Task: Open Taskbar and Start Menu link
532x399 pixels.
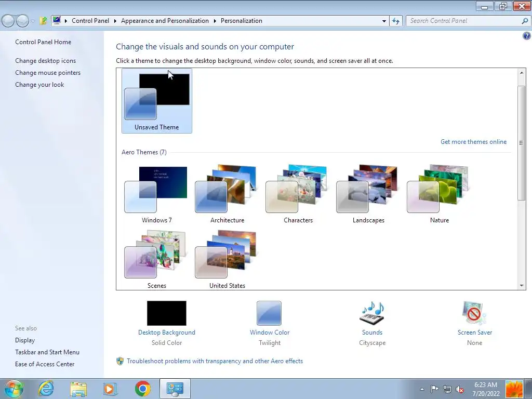Action: [47, 352]
